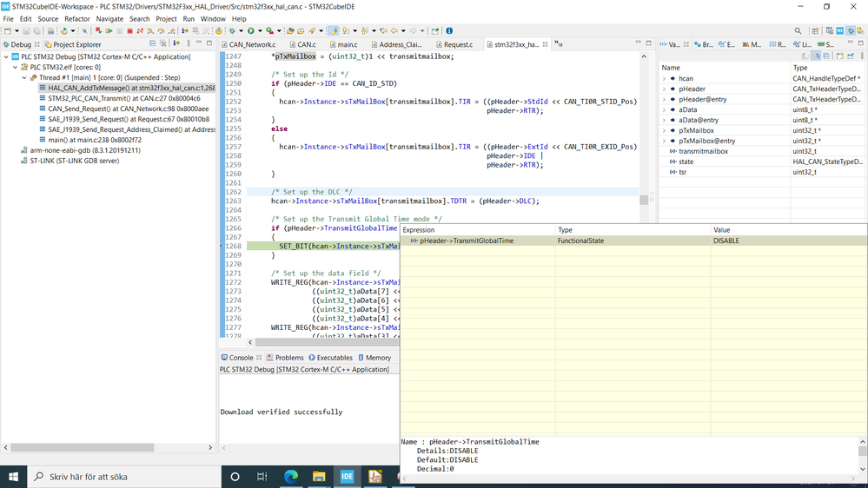Switch to the Request.c editor tab
Viewport: 868px width, 488px height.
(x=454, y=44)
